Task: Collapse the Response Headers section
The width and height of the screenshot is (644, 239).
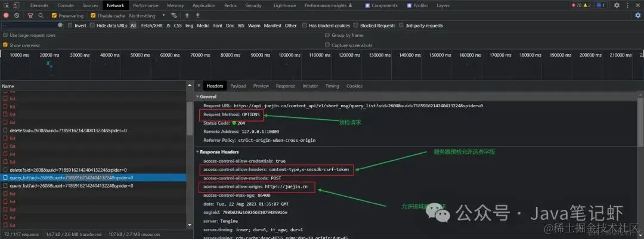Action: pos(197,152)
